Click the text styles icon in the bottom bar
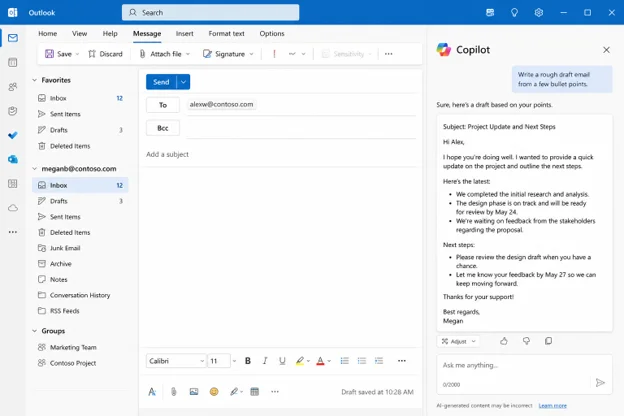 pos(152,392)
